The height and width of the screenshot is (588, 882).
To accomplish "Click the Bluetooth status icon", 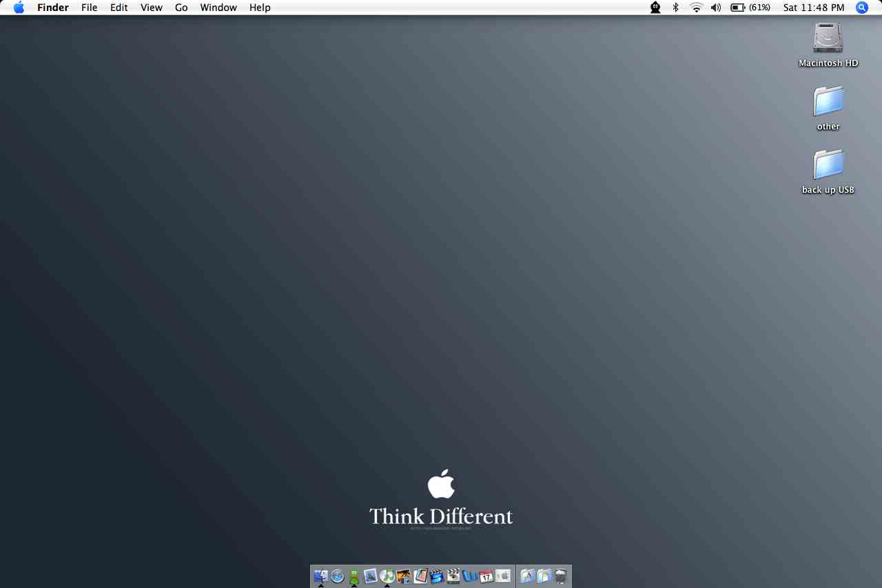I will pyautogui.click(x=676, y=8).
